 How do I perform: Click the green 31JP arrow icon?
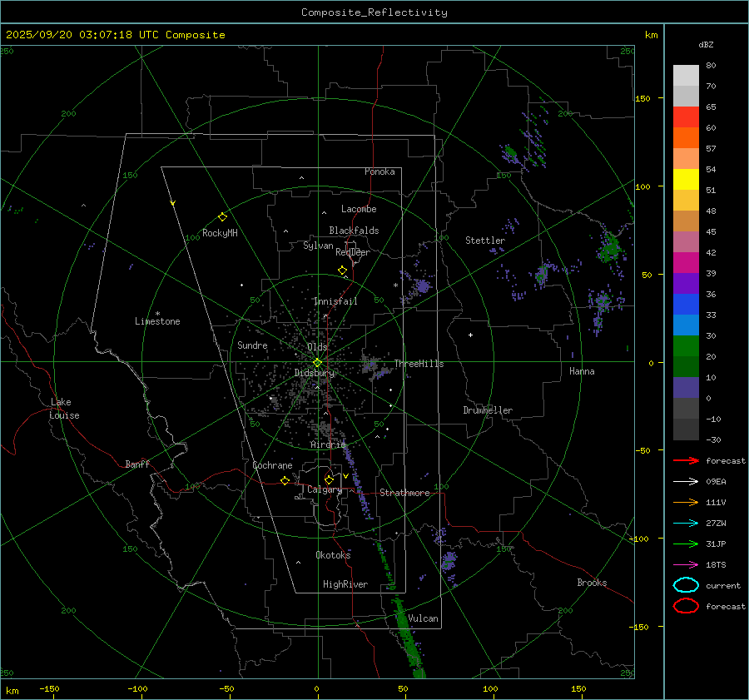(686, 544)
